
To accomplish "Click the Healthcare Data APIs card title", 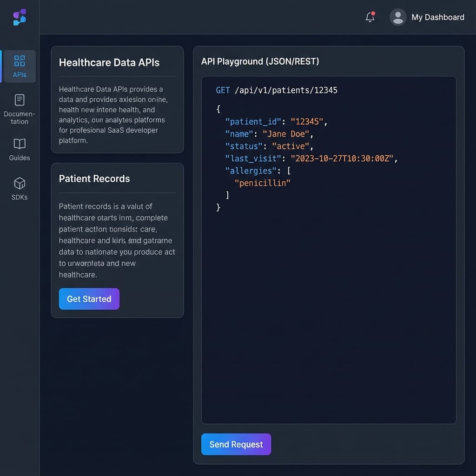I will pyautogui.click(x=109, y=62).
